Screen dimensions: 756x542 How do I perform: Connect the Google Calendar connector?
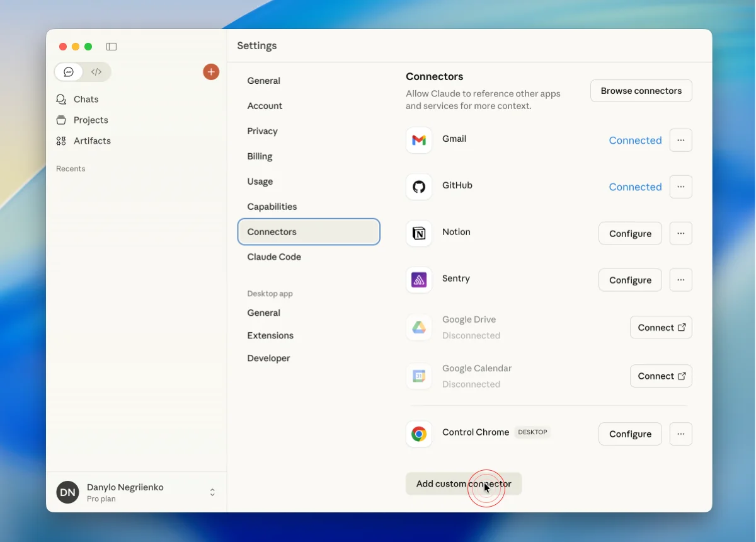(x=661, y=376)
